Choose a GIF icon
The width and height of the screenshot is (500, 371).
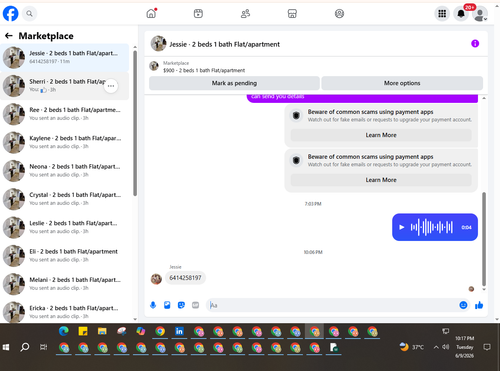(x=195, y=305)
